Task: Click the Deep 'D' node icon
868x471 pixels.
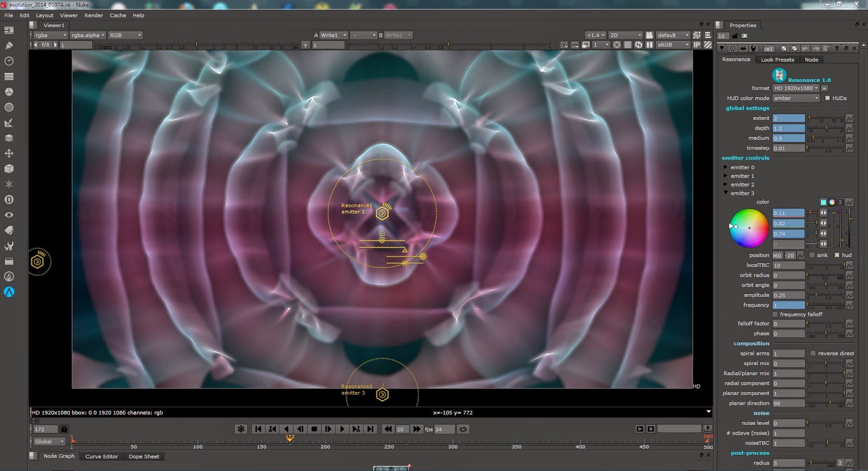Action: [9, 200]
